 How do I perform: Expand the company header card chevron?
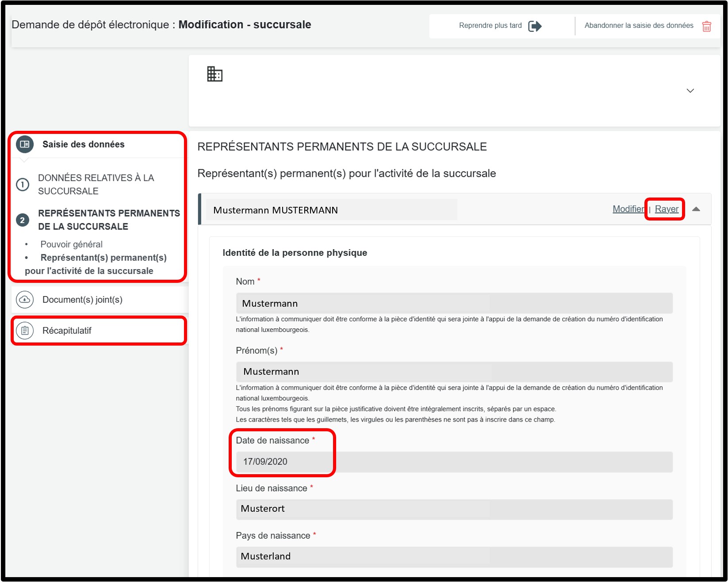[x=690, y=91]
